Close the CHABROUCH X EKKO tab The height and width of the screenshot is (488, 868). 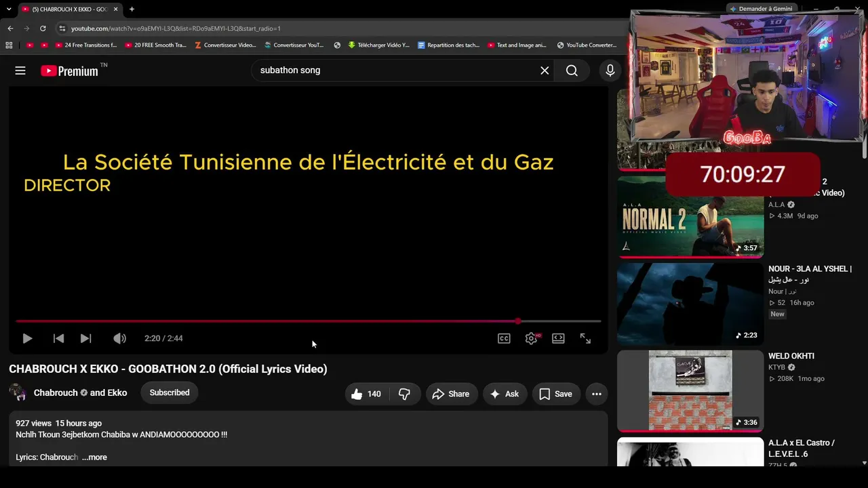click(116, 9)
